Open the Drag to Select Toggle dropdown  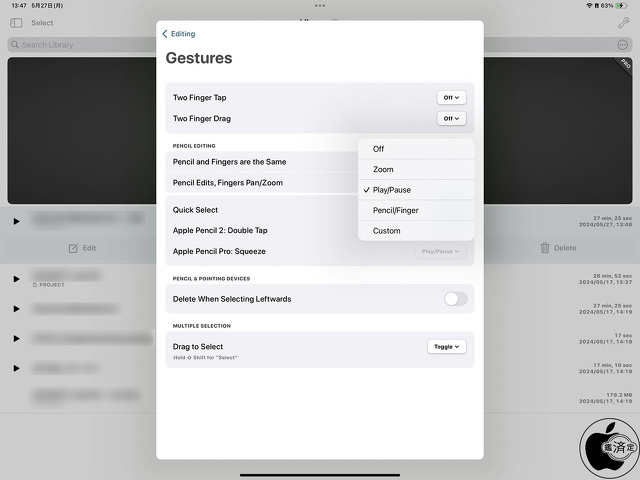(x=447, y=347)
